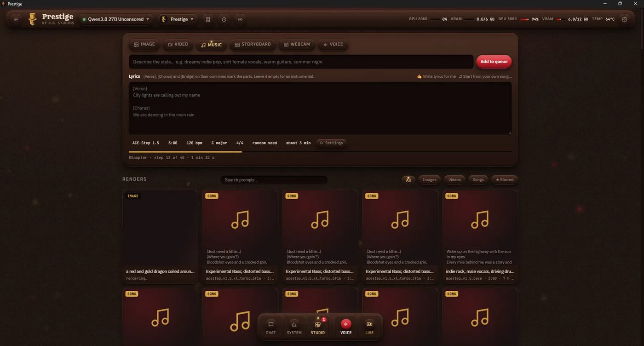Viewport: 644px width, 346px height.
Task: Open the notebook icon in top bar
Action: point(208,19)
